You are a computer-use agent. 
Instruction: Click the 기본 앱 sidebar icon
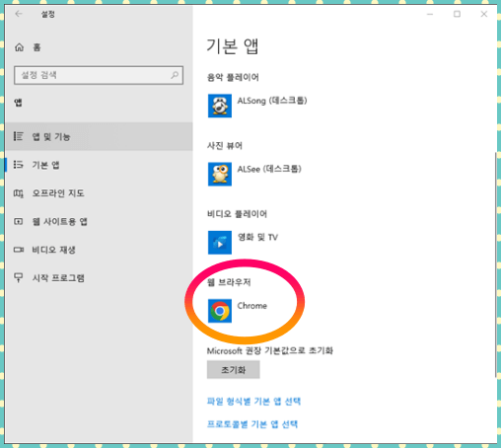19,165
